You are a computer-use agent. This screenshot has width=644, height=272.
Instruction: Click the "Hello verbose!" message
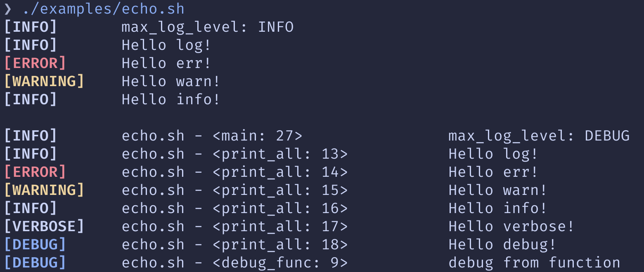point(511,226)
